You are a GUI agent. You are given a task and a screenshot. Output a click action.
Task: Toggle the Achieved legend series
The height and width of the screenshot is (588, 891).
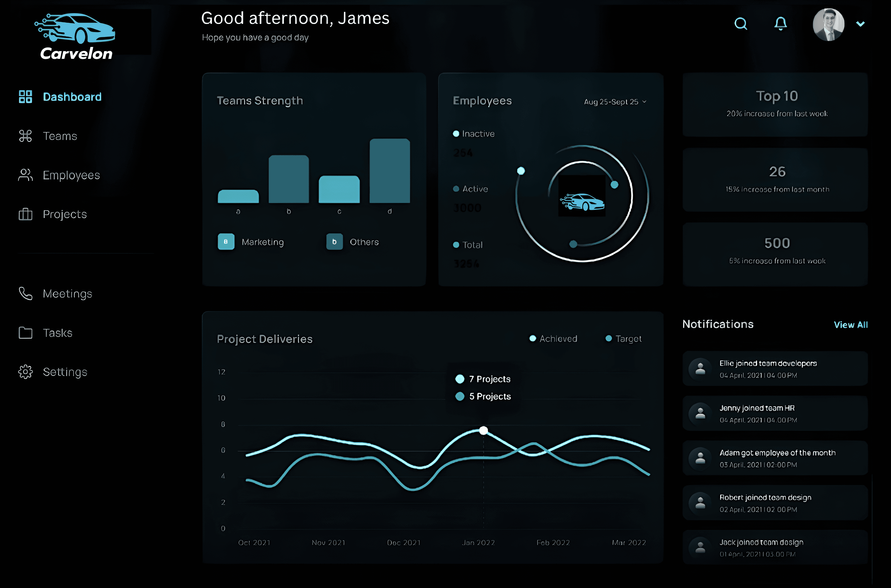coord(553,339)
